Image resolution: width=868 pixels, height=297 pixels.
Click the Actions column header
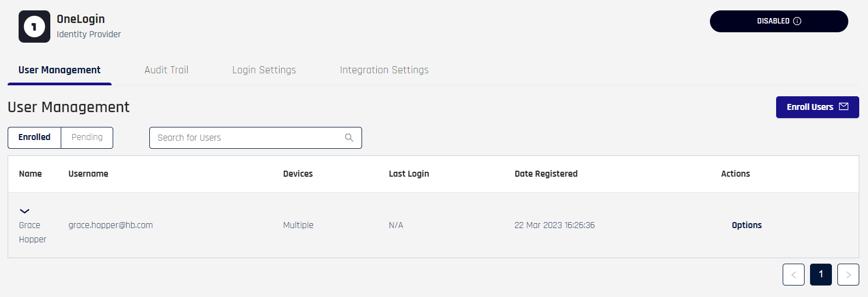(736, 174)
